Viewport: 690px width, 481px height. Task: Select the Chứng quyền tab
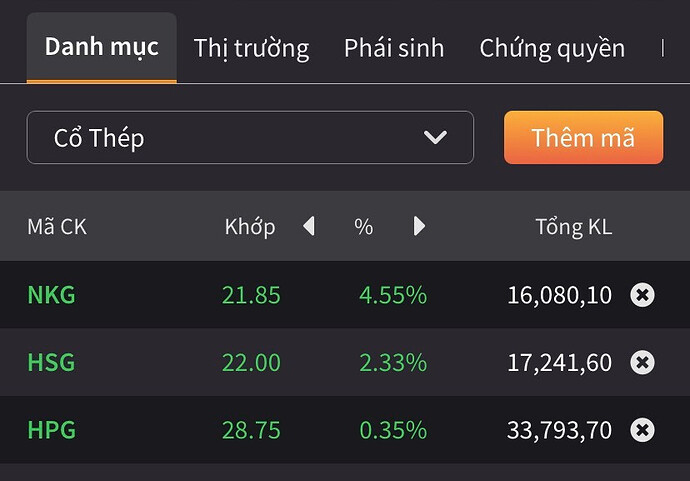click(552, 47)
